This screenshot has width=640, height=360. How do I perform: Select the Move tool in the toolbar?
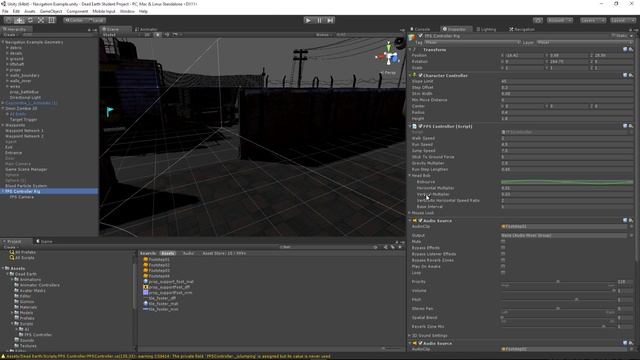coord(19,20)
